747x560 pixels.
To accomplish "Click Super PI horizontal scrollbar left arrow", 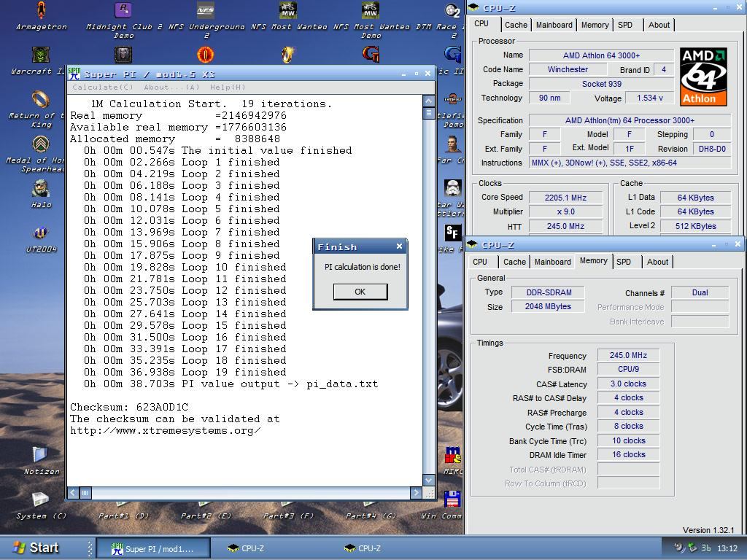I will click(x=74, y=492).
